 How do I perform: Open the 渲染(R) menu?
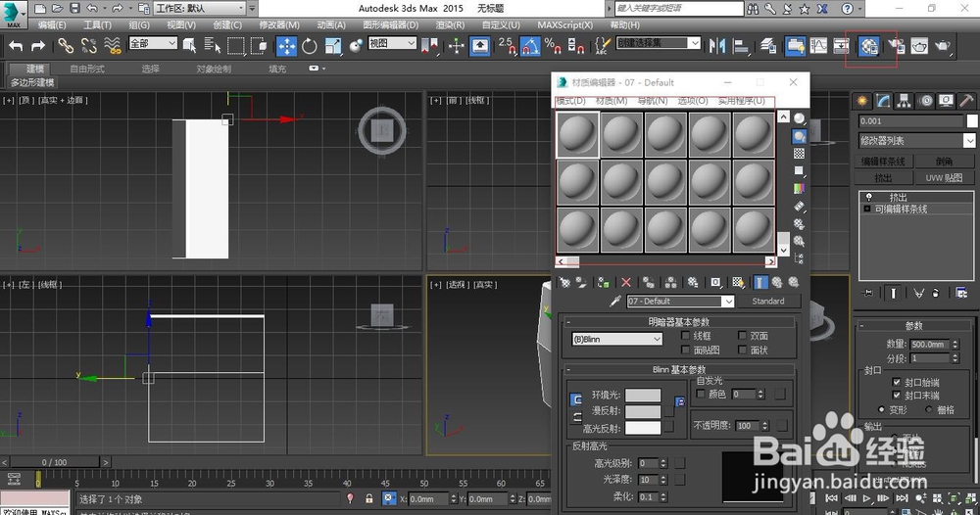450,25
